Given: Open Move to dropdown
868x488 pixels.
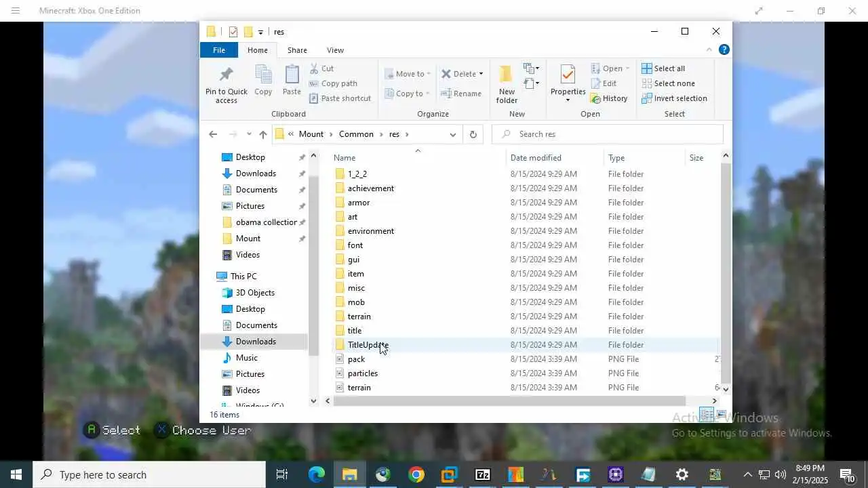Looking at the screenshot, I should [407, 74].
